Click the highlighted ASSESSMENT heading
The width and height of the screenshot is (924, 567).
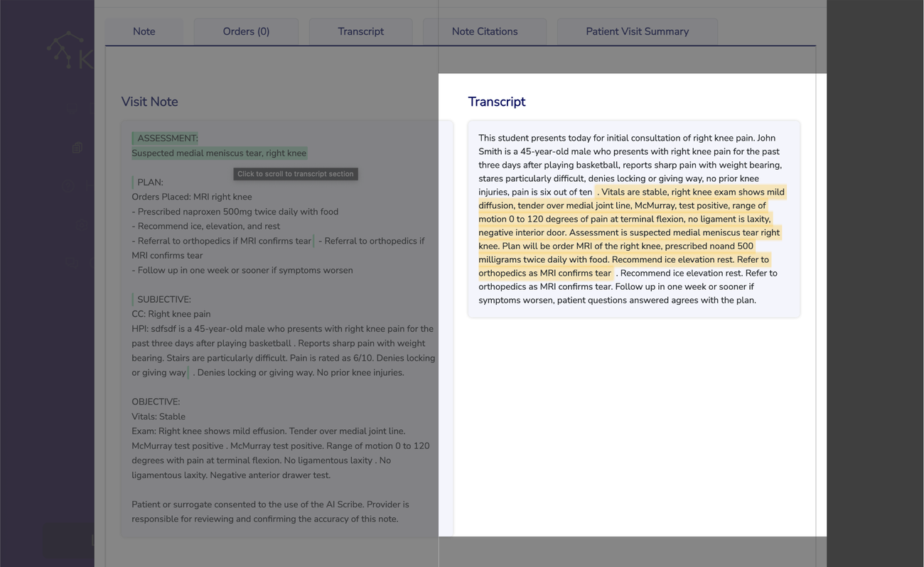coord(166,138)
